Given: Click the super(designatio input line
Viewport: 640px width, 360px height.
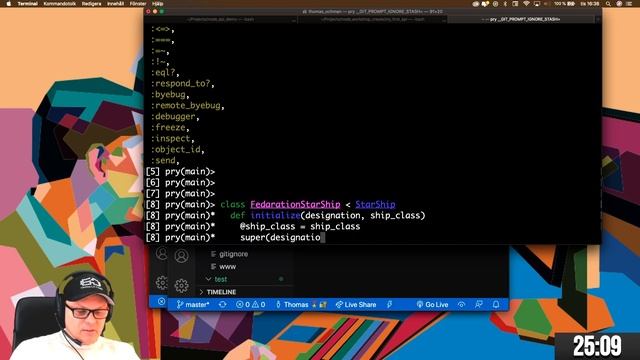Looking at the screenshot, I should [x=282, y=238].
